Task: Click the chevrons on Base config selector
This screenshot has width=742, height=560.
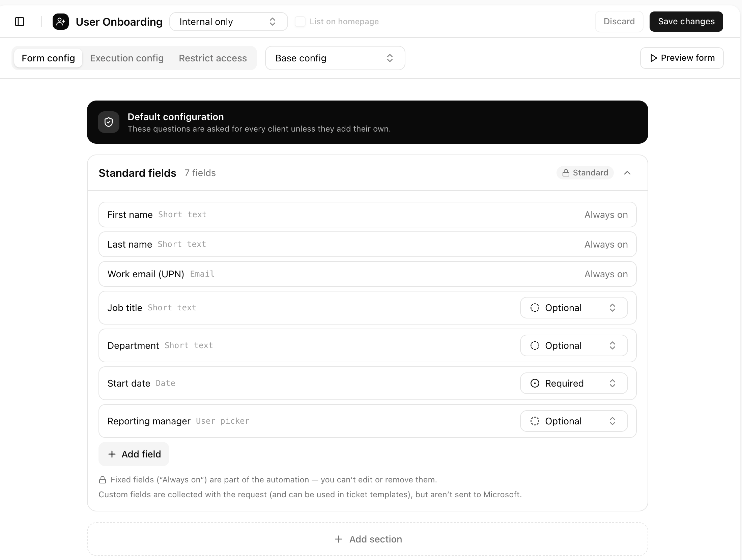Action: click(390, 58)
